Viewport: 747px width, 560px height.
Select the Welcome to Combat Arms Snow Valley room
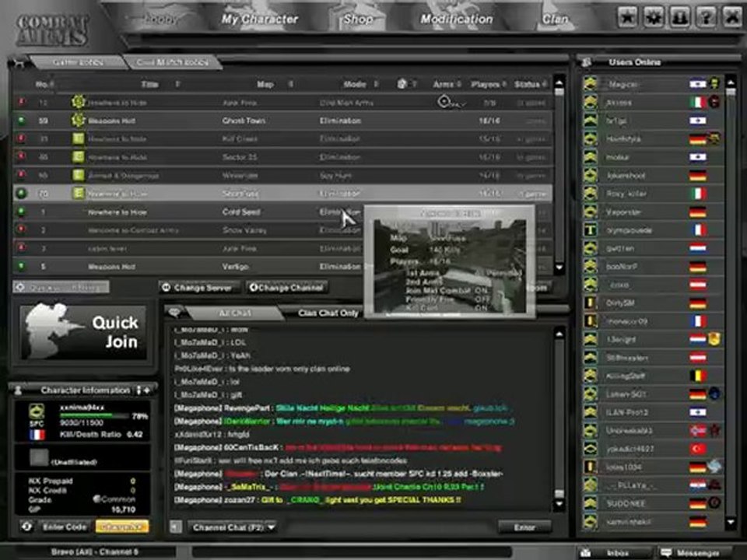coord(283,230)
